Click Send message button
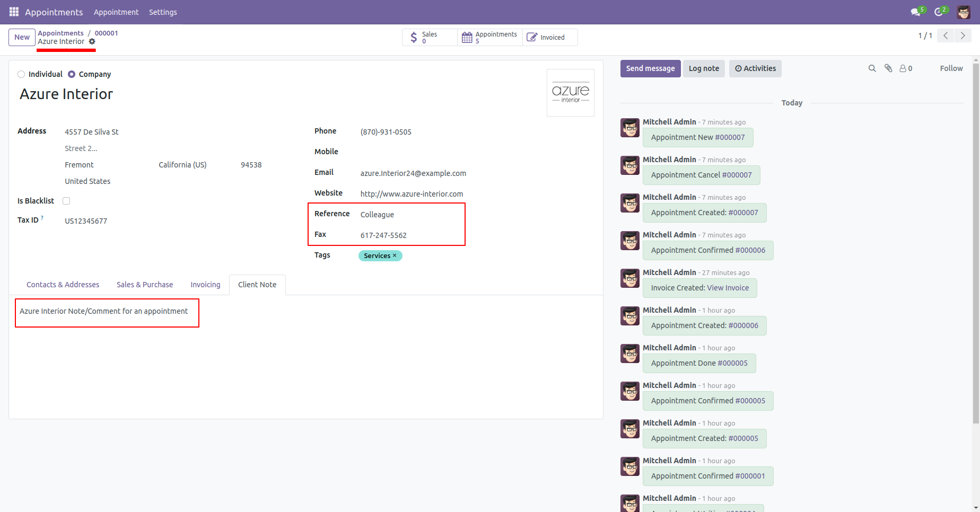The width and height of the screenshot is (980, 512). pos(650,68)
